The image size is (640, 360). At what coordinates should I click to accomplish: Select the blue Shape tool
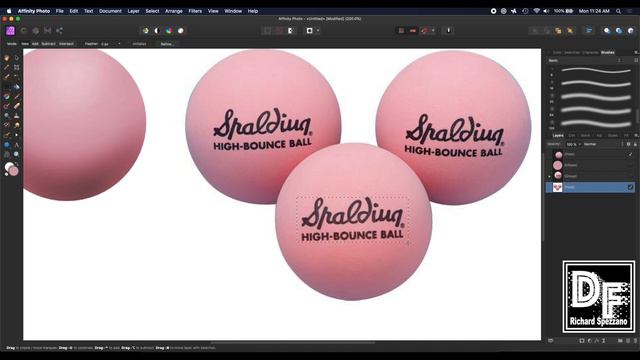click(x=7, y=144)
